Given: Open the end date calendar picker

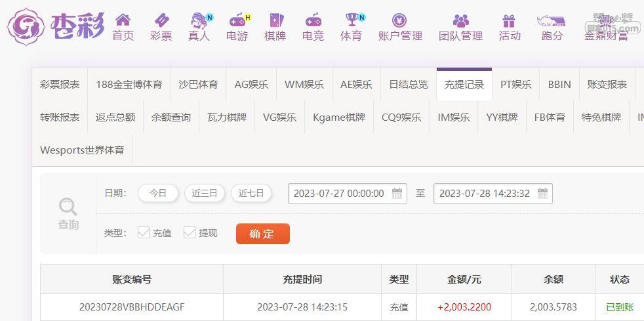Looking at the screenshot, I should point(542,193).
